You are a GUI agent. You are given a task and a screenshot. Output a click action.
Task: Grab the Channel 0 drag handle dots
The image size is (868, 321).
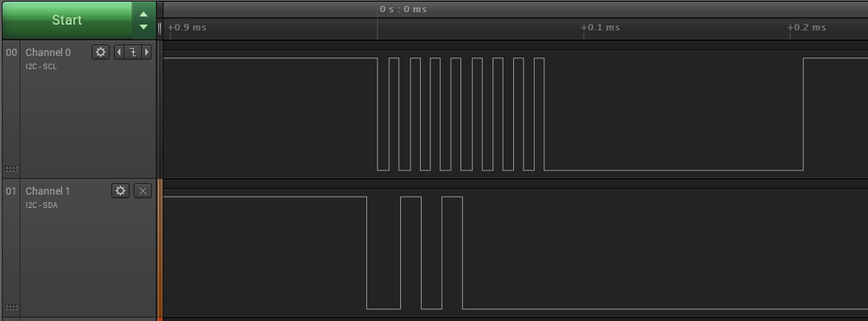tap(11, 169)
